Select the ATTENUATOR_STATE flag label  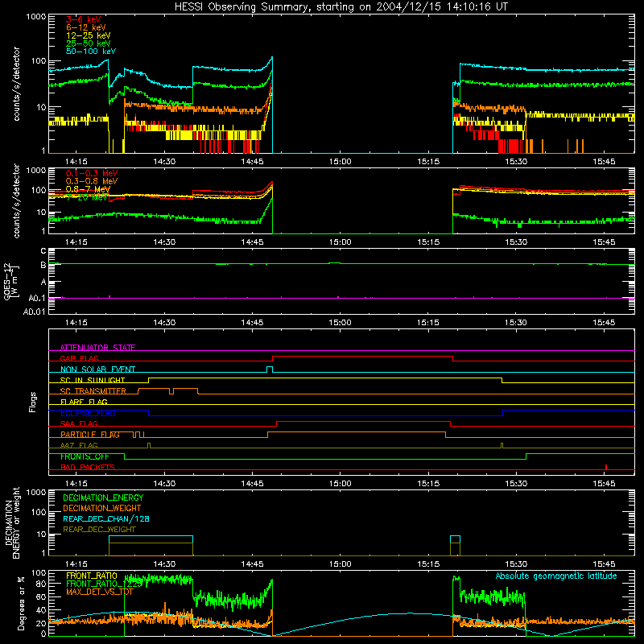click(97, 348)
